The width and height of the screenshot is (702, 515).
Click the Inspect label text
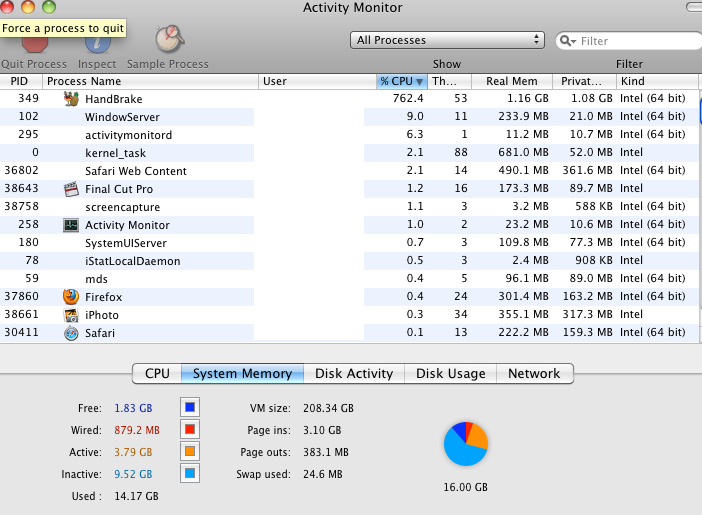click(97, 64)
